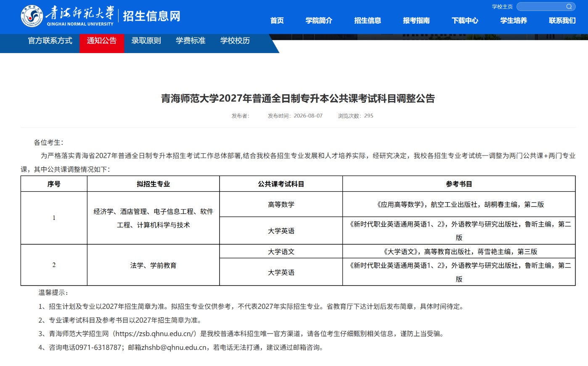This screenshot has height=366, width=588.
Task: Click 大学英语 cell in row 2
Action: (x=281, y=272)
